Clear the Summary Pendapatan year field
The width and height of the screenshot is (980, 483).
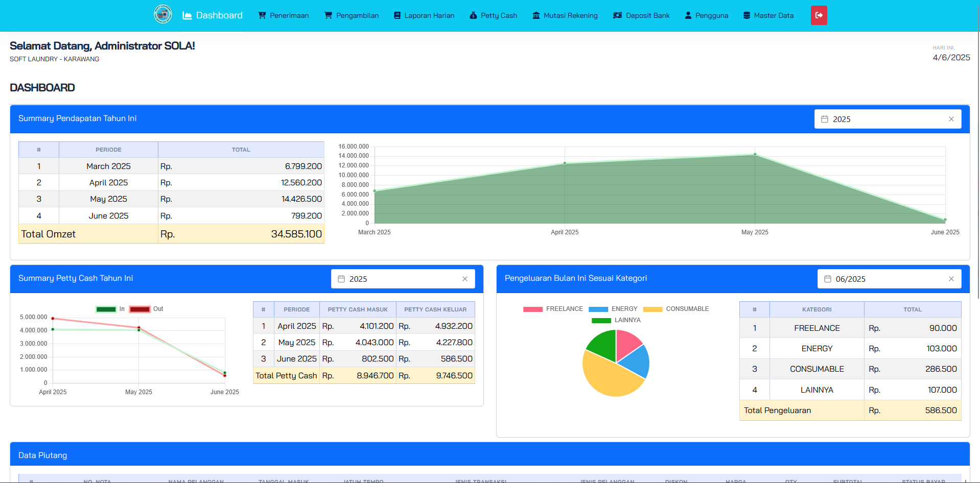(x=951, y=119)
